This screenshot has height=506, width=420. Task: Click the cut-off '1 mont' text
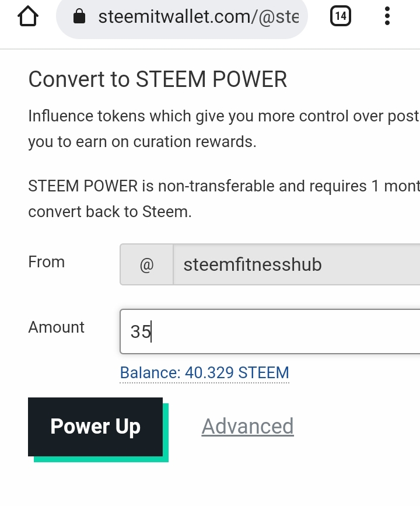pyautogui.click(x=396, y=186)
